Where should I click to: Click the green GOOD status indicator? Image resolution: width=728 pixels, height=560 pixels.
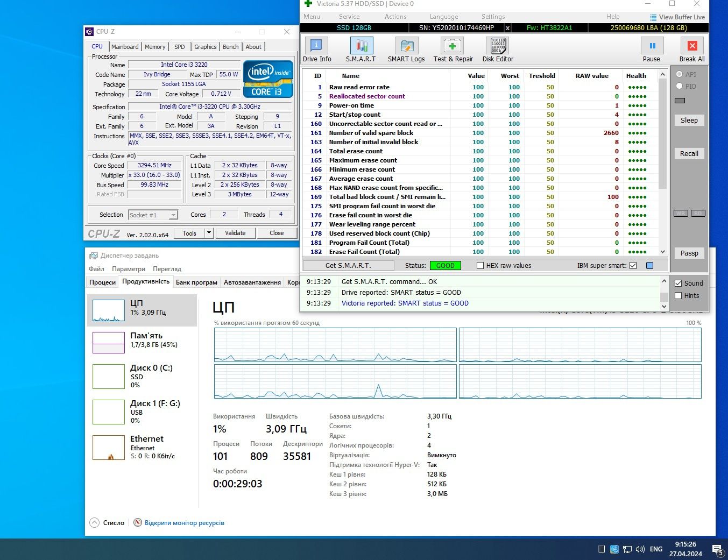point(445,265)
